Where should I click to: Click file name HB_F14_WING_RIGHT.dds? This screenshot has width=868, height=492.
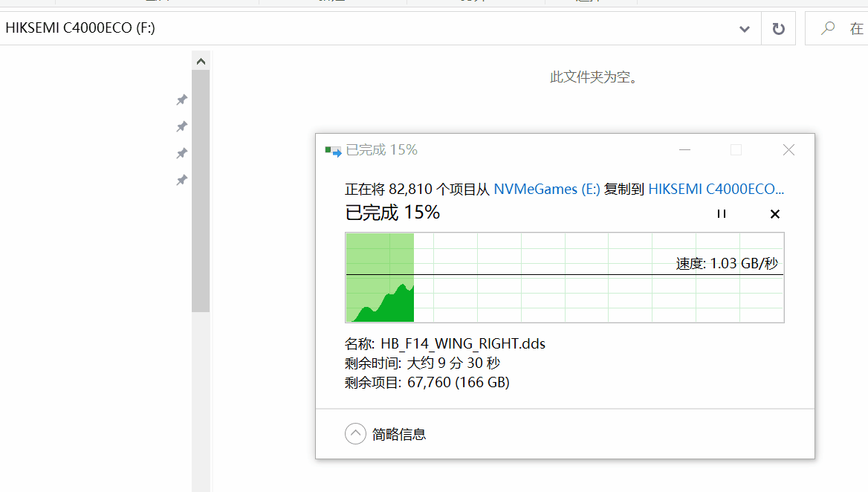click(463, 343)
